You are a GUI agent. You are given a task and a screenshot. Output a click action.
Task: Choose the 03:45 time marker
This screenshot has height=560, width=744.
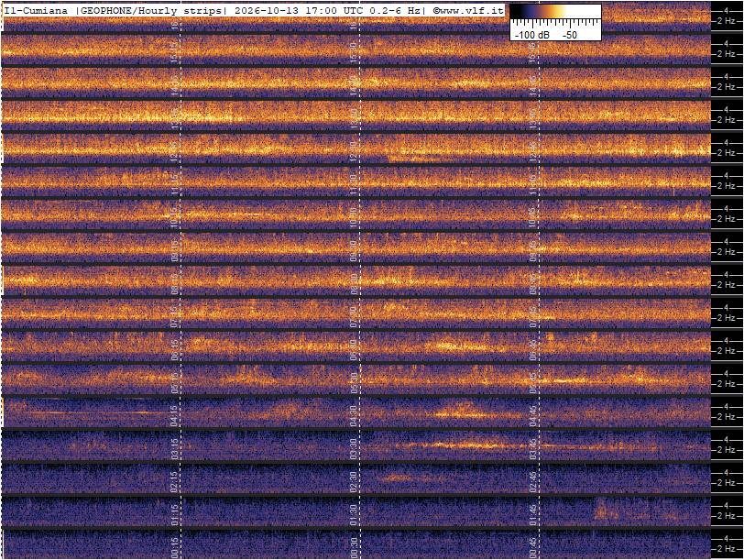533,449
